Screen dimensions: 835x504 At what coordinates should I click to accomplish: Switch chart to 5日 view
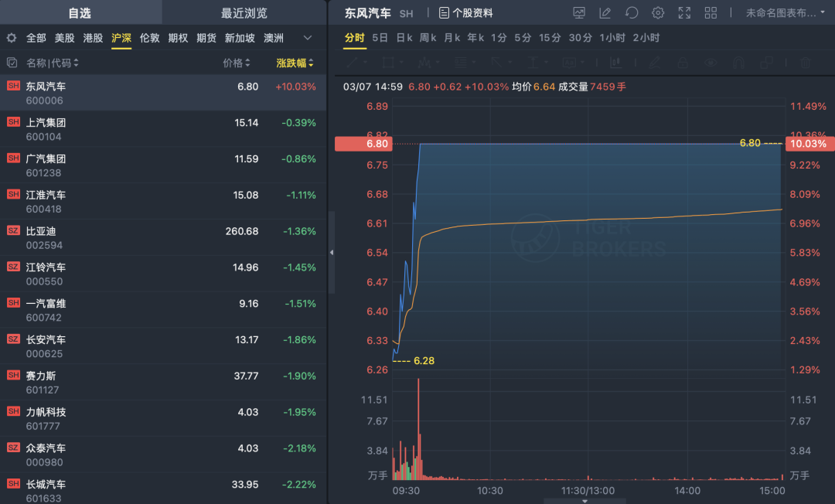click(x=380, y=38)
